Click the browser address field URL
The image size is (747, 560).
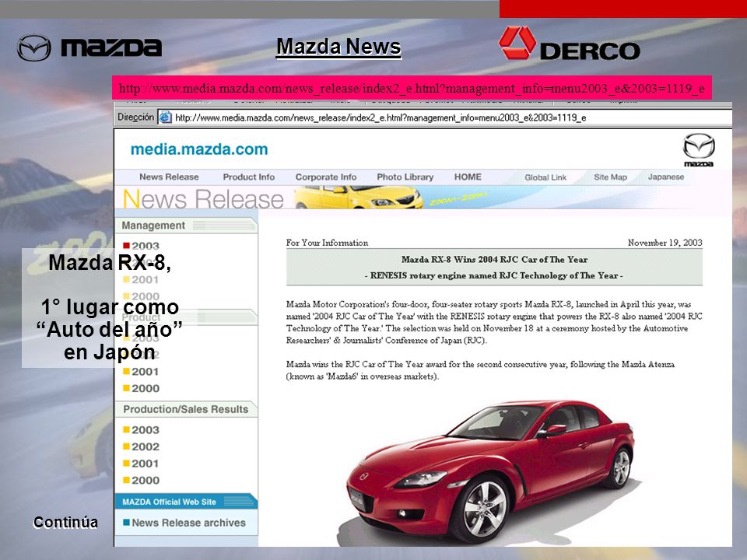pos(381,117)
